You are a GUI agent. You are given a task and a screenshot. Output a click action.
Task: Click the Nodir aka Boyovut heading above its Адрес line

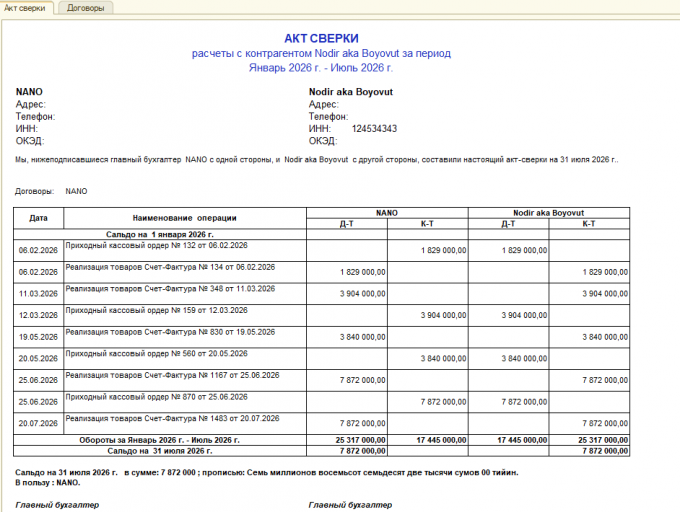coord(350,92)
